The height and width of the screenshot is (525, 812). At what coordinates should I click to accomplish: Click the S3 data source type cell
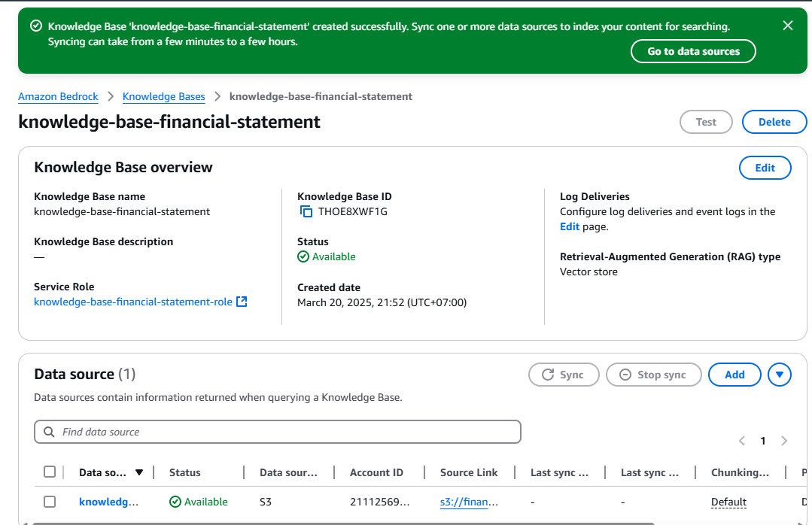coord(266,502)
